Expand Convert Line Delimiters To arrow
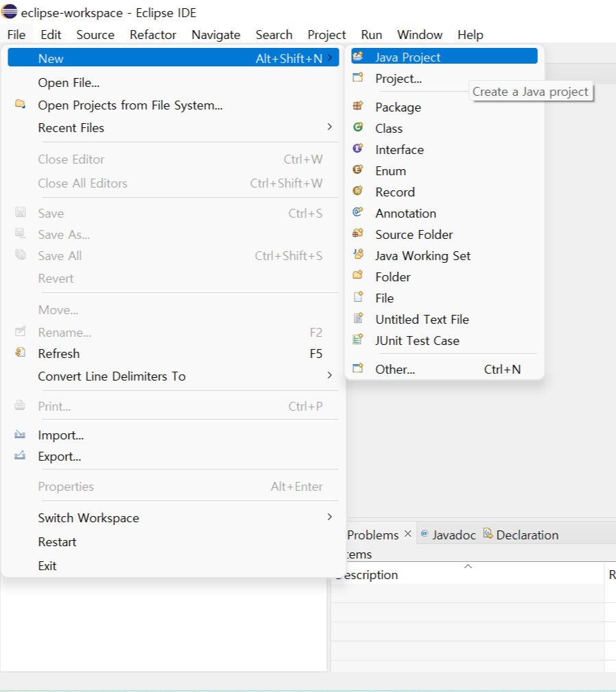Viewport: 616px width, 692px height. (330, 376)
